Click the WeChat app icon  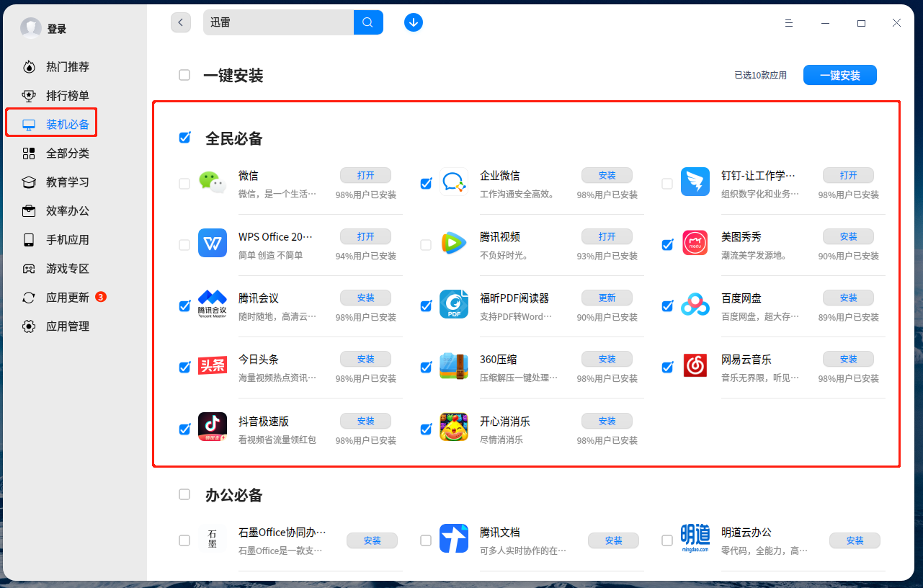point(213,182)
